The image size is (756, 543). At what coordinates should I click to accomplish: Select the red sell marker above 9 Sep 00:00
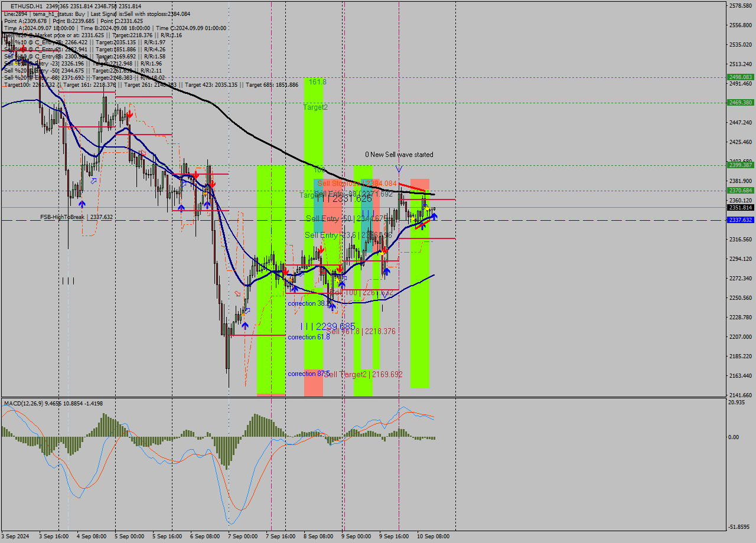coord(384,250)
